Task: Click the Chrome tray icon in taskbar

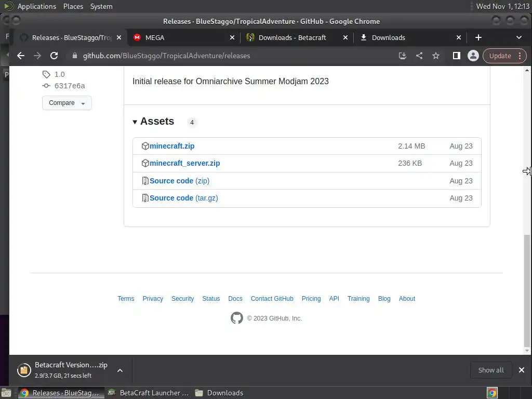Action: 492,393
